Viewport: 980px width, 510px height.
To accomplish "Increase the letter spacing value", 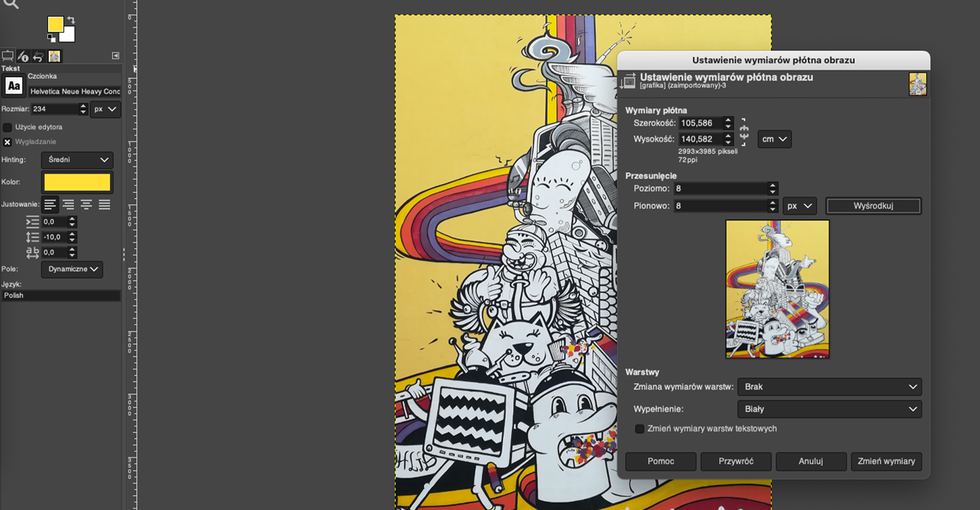I will coord(72,249).
